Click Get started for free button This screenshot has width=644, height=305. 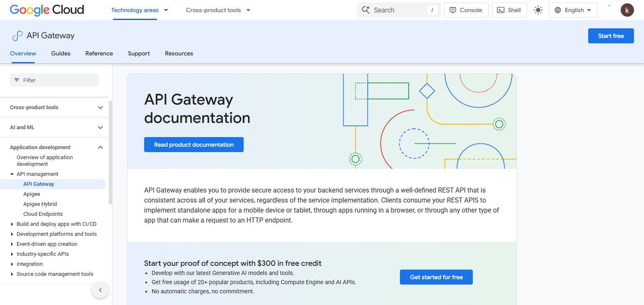(x=436, y=277)
